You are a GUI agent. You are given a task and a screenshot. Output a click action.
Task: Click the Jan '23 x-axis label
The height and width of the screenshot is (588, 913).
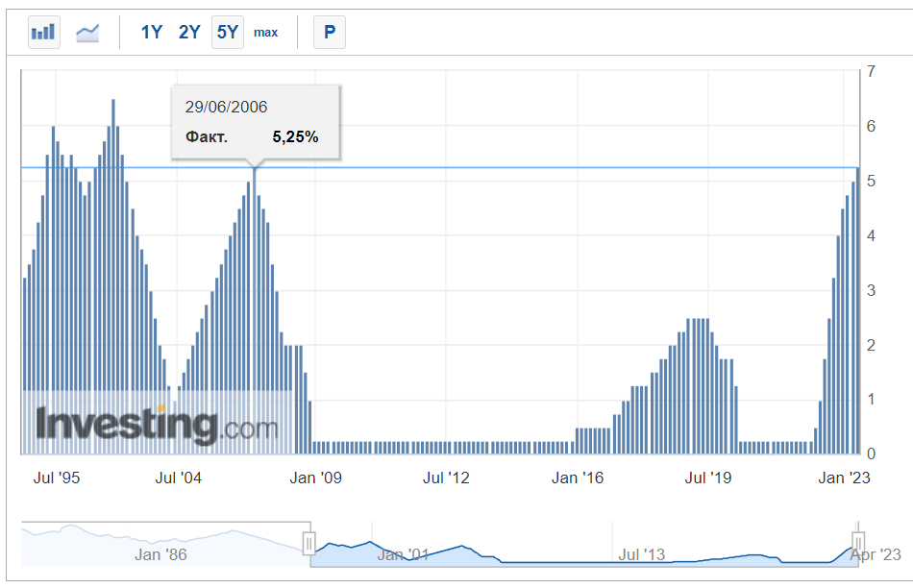pos(844,478)
